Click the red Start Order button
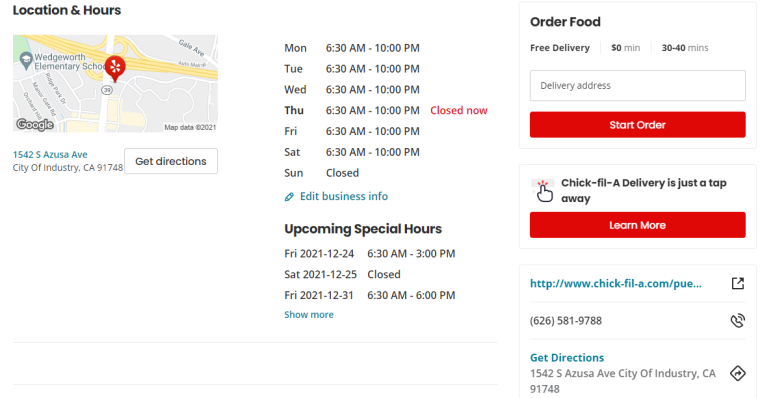The image size is (760, 398). pyautogui.click(x=637, y=125)
